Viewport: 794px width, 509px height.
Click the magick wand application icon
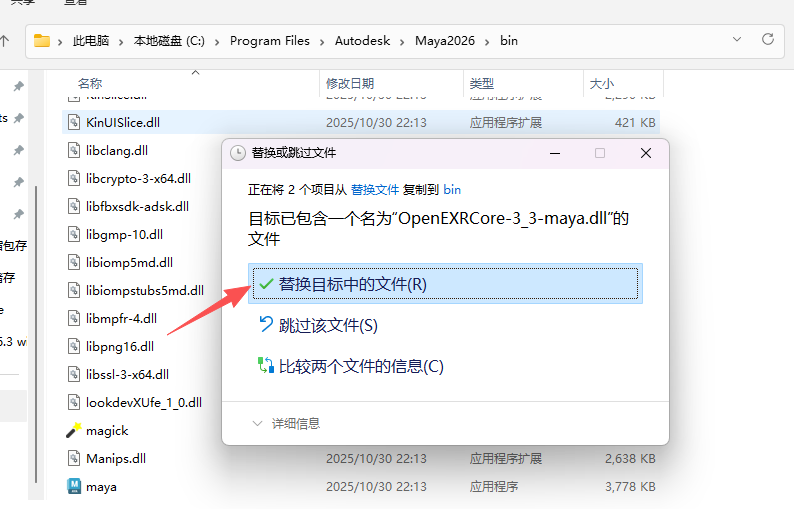tap(74, 430)
